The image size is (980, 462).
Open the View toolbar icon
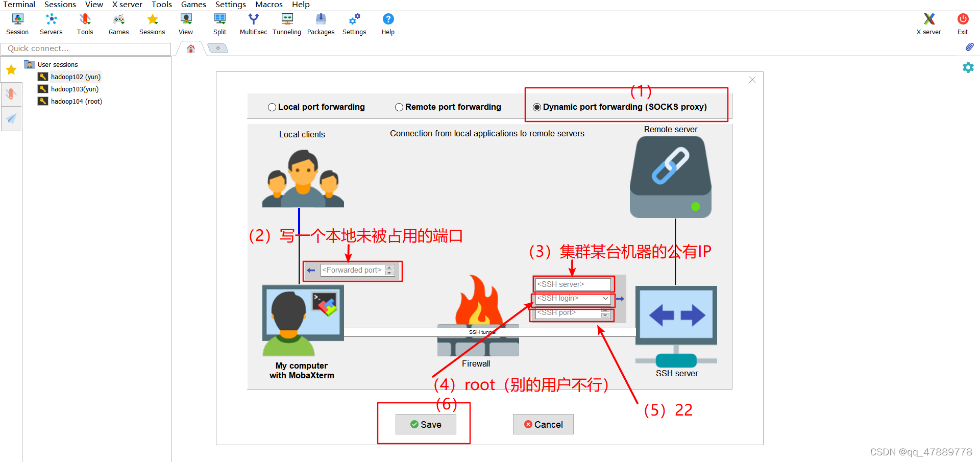click(186, 24)
